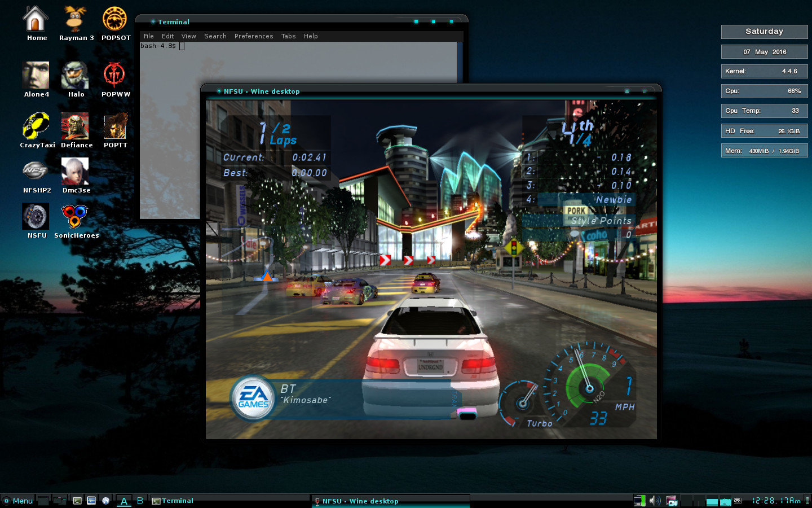Select the NSFU desktop shortcut
Screen dimensions: 812x508
pos(36,221)
